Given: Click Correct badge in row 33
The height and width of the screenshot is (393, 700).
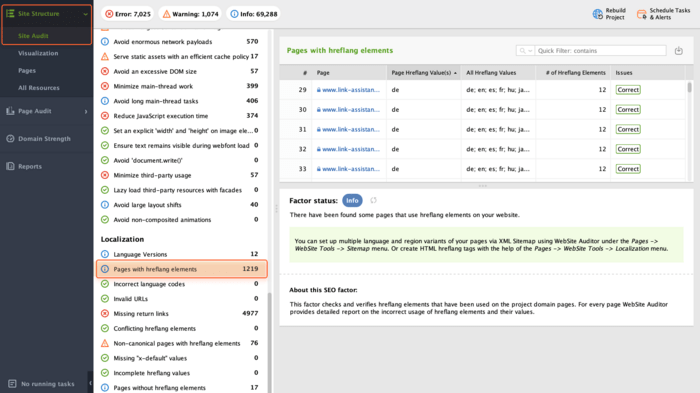Looking at the screenshot, I should click(x=628, y=169).
